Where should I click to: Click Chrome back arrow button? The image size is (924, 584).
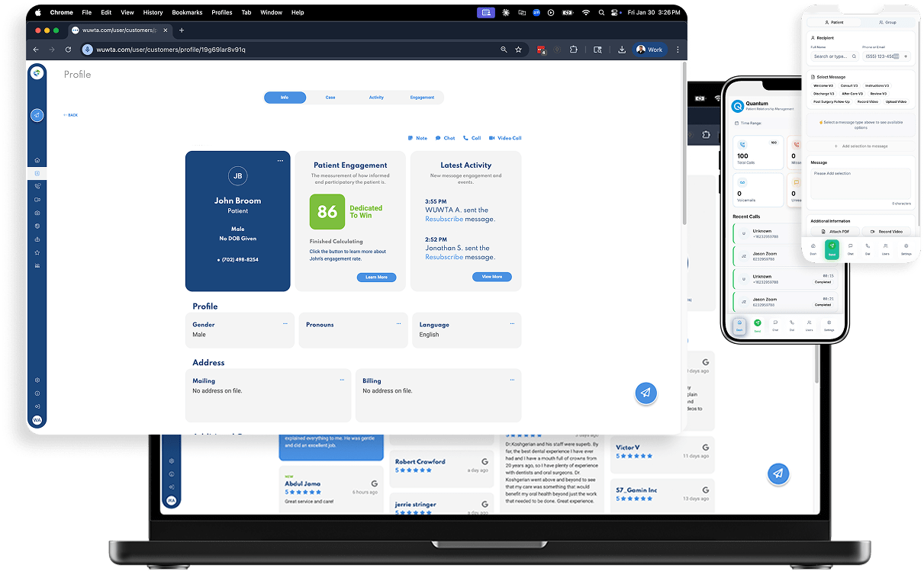pyautogui.click(x=36, y=50)
